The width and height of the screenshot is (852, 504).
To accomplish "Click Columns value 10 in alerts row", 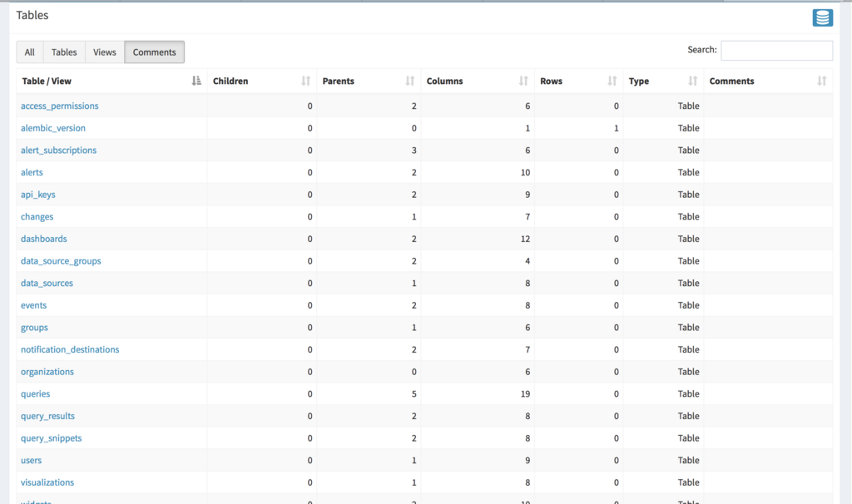I will pyautogui.click(x=525, y=172).
